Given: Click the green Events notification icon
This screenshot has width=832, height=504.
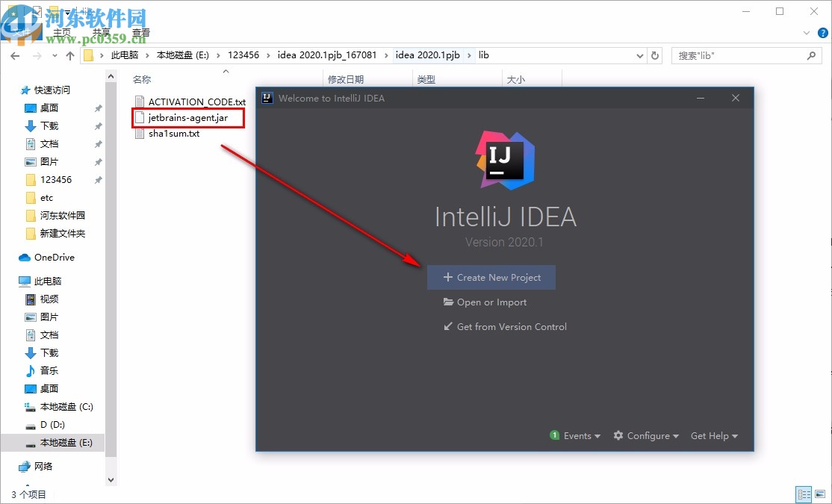Looking at the screenshot, I should (554, 435).
